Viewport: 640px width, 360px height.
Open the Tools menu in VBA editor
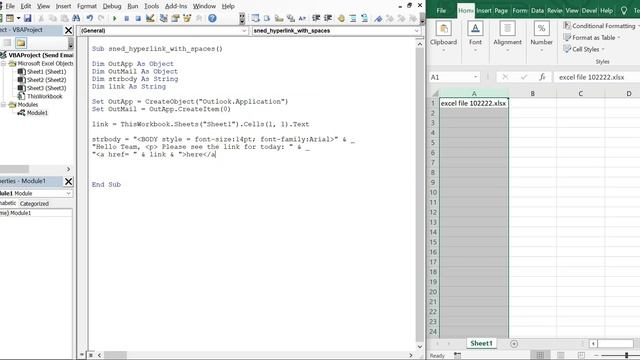point(151,6)
